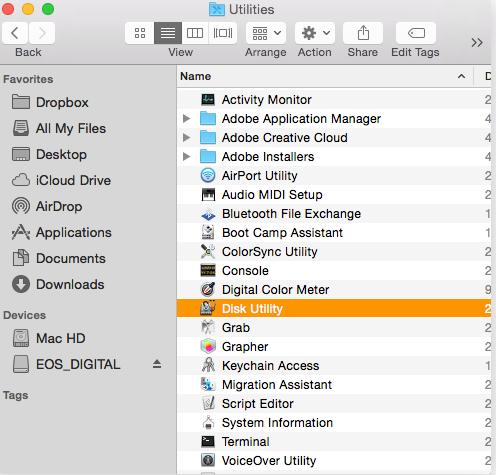Viewport: 496px width, 475px height.
Task: Click the Tags section heading
Action: [x=15, y=395]
